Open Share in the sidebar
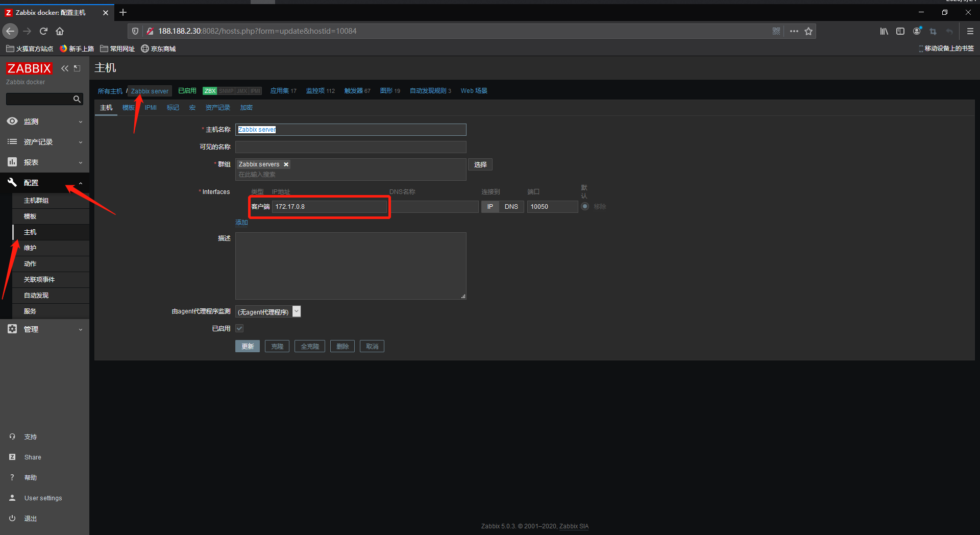Screen dimensions: 980x535 click(x=33, y=457)
